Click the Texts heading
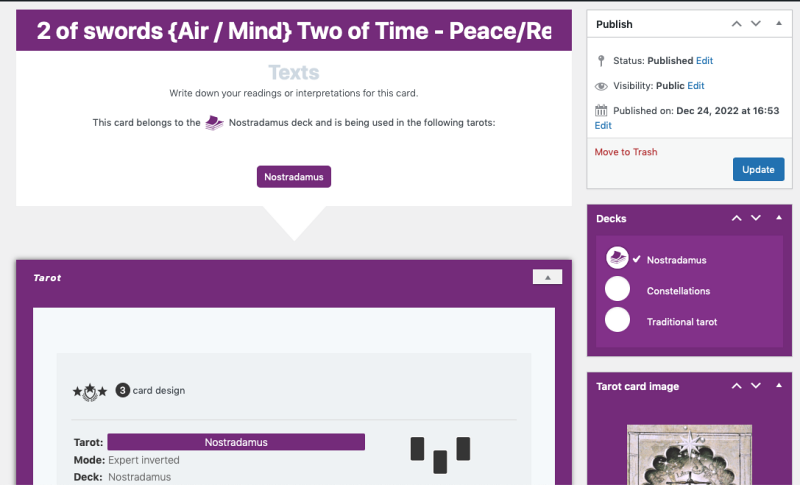800x485 pixels. 294,72
